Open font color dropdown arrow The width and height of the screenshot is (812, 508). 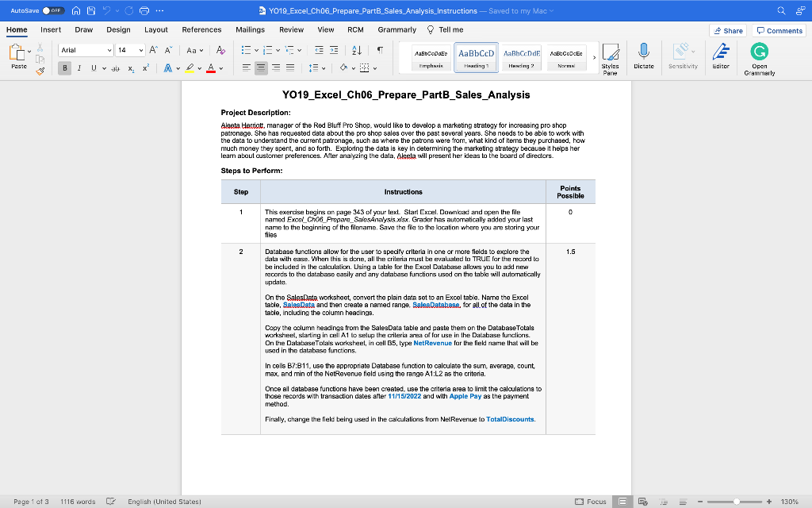click(x=221, y=68)
